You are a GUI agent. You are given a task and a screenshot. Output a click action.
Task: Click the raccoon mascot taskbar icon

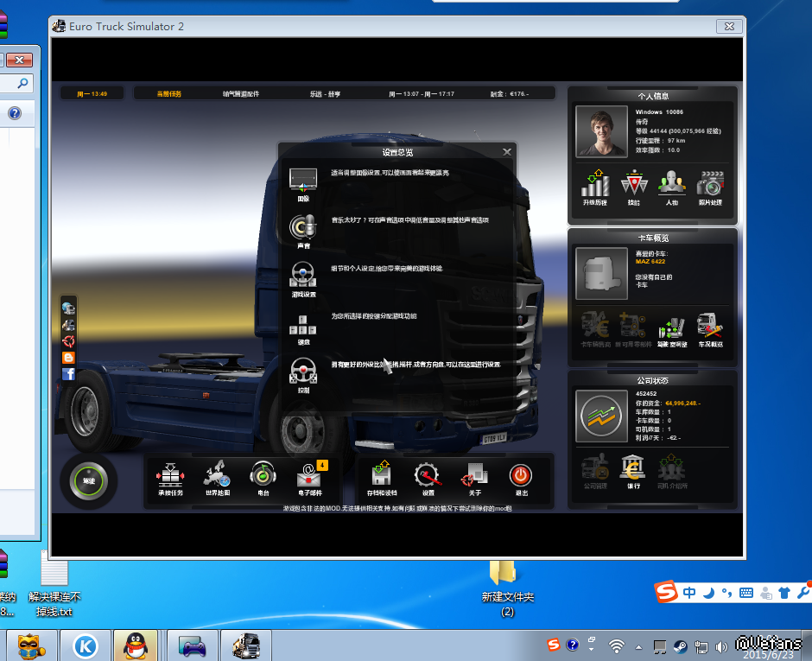coord(30,646)
